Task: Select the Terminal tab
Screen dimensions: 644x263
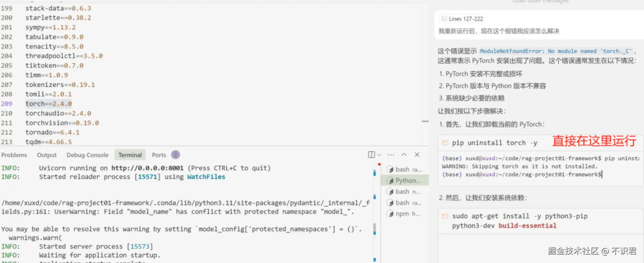Action: coord(130,155)
